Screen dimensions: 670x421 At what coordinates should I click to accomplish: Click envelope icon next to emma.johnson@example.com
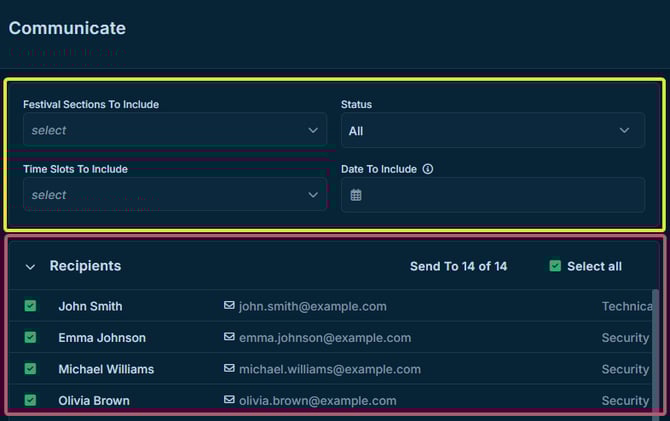coord(230,338)
